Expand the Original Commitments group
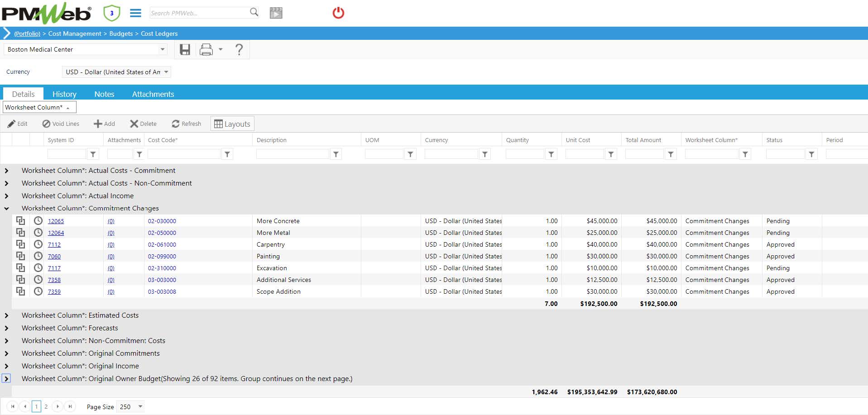Viewport: 868px width, 415px height. pyautogui.click(x=6, y=353)
